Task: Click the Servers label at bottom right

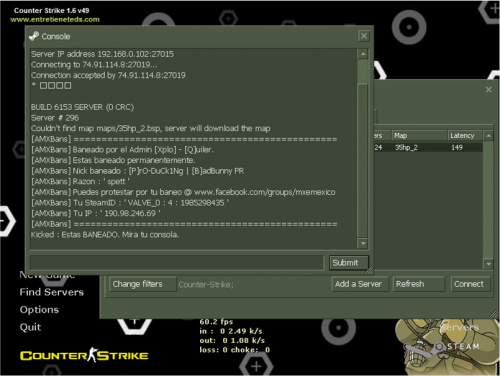Action: click(x=459, y=327)
